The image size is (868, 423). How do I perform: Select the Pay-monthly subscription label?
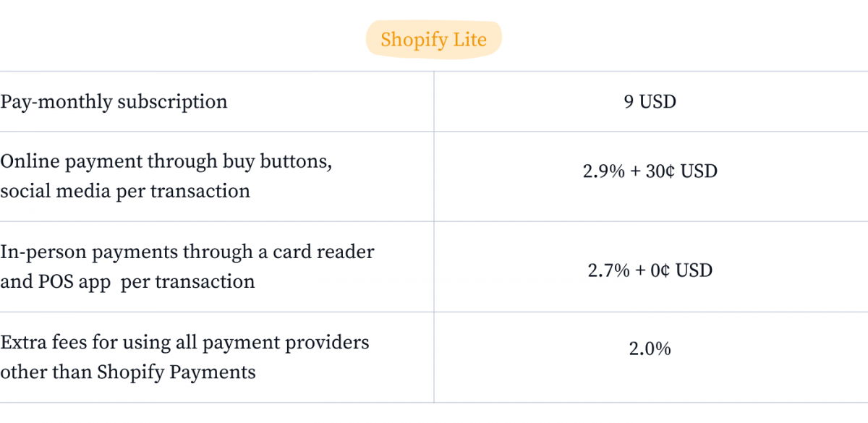[114, 102]
